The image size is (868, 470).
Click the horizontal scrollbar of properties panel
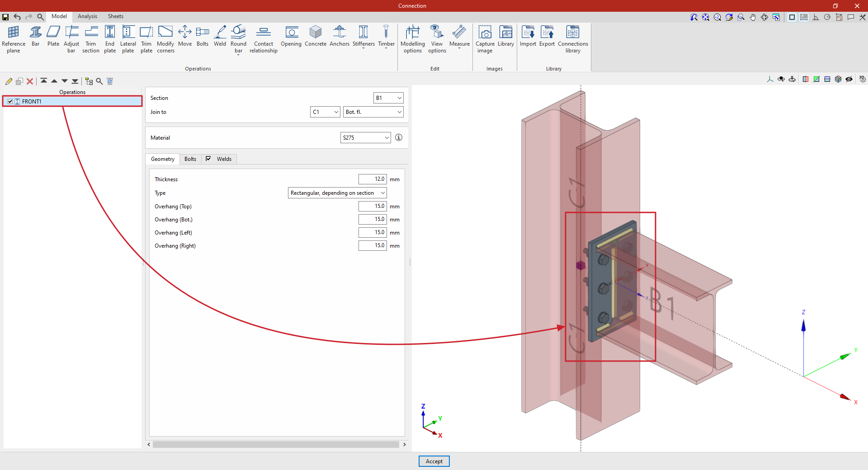(x=276, y=445)
